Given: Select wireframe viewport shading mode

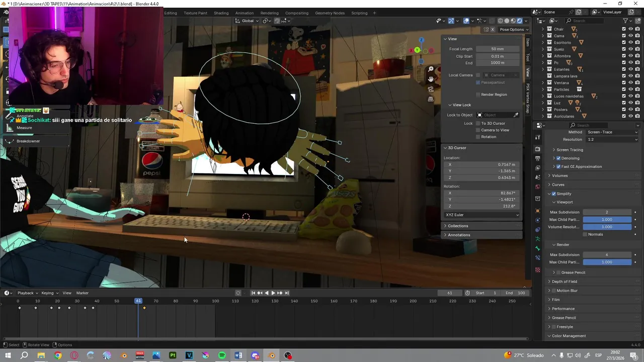Looking at the screenshot, I should [500, 21].
